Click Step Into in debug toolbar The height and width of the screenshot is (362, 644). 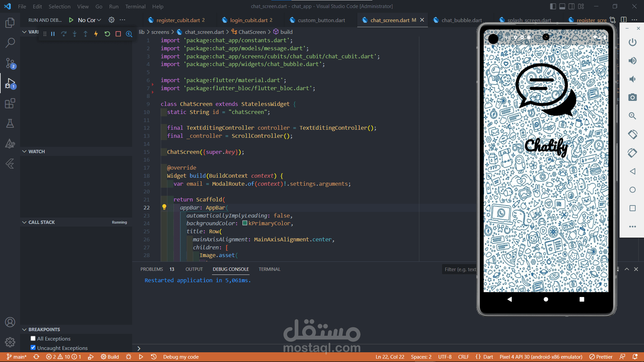click(74, 34)
